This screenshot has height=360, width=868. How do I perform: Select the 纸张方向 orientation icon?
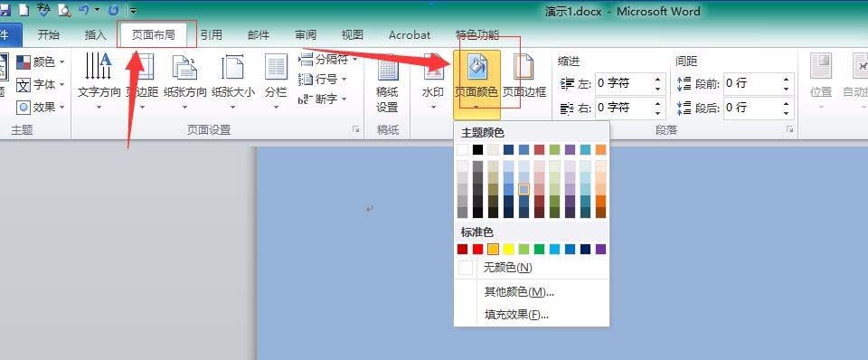[x=184, y=67]
